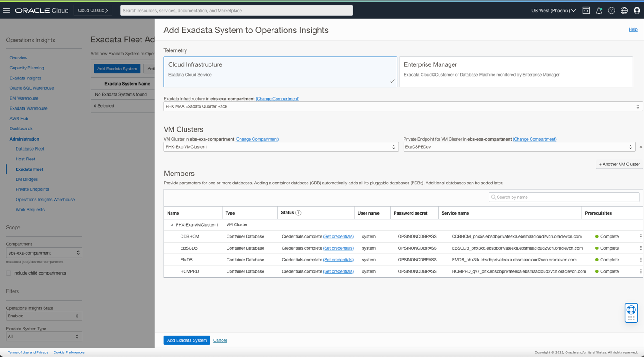Viewport: 644px width, 357px height.
Task: Open the user profile icon
Action: click(x=637, y=10)
